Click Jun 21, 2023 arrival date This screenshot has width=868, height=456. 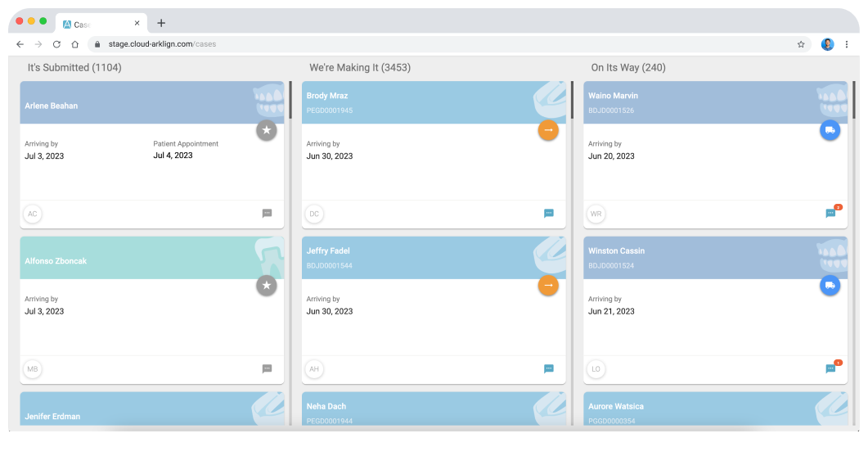point(611,311)
